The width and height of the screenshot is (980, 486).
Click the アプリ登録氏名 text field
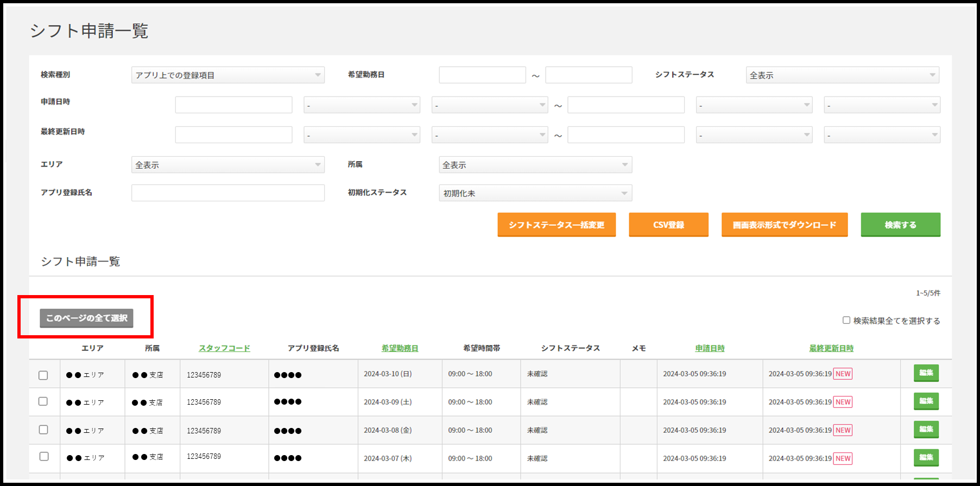coord(227,193)
